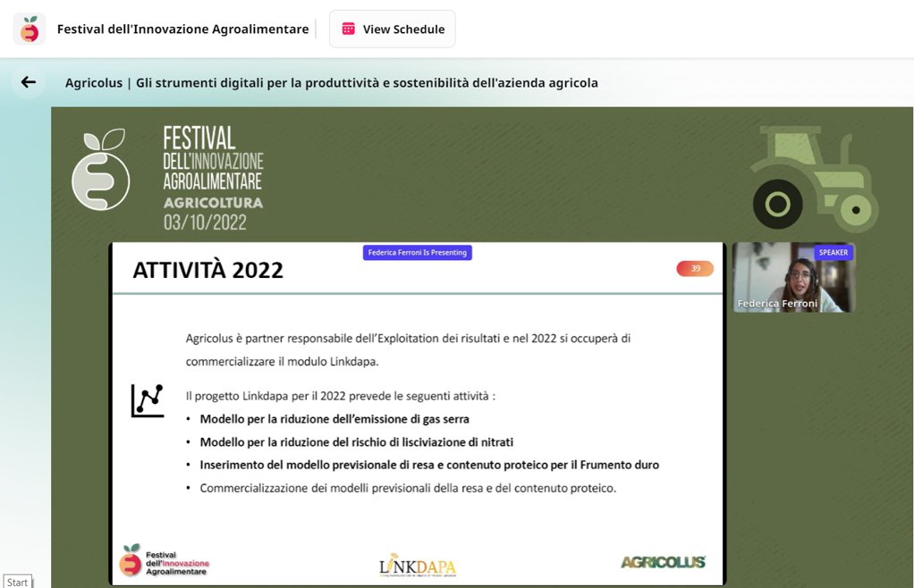
Task: Click the back arrow beside the session title
Action: tap(28, 82)
